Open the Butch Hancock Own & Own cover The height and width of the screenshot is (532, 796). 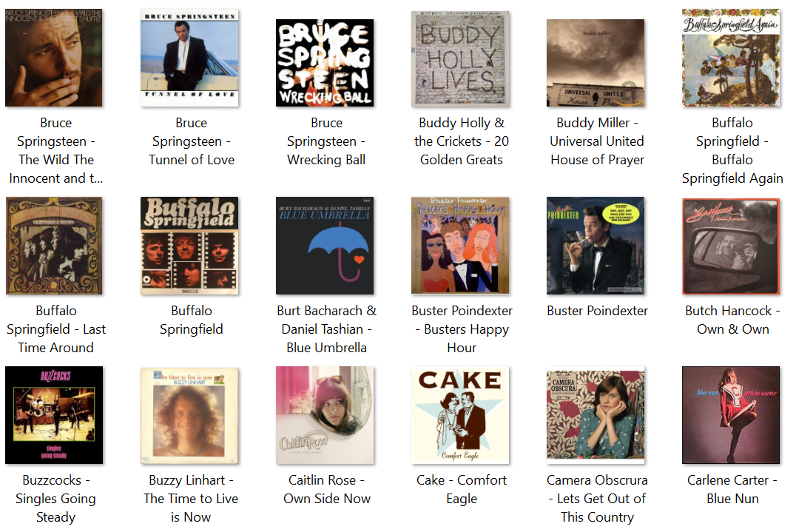click(x=731, y=246)
